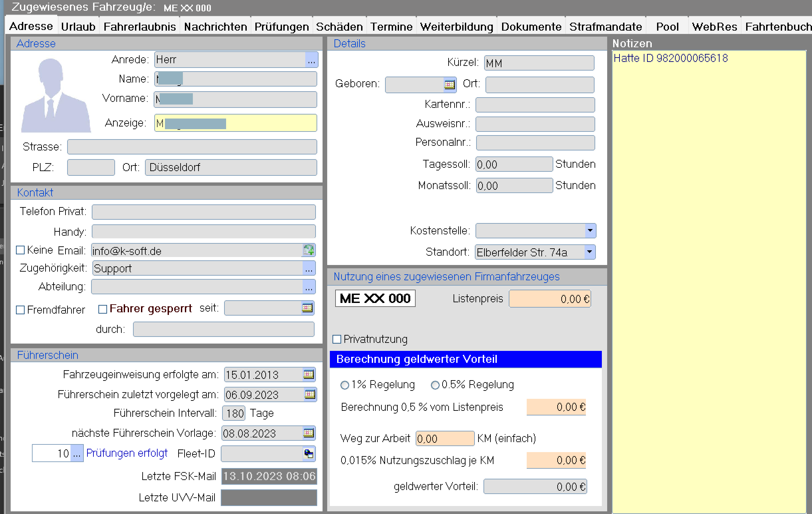Enable the Keine Email checkbox

click(x=21, y=250)
